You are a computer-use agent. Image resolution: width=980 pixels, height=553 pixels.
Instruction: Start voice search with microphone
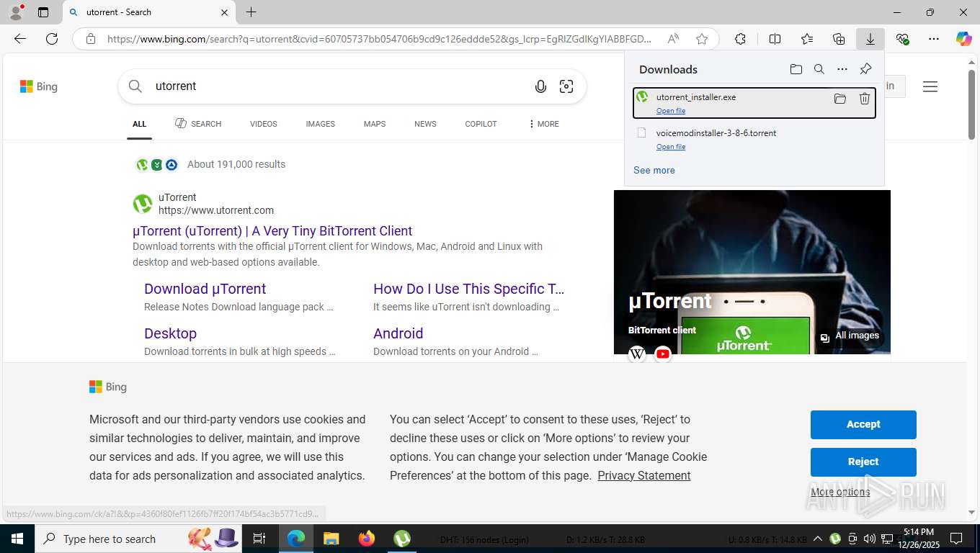pyautogui.click(x=540, y=86)
